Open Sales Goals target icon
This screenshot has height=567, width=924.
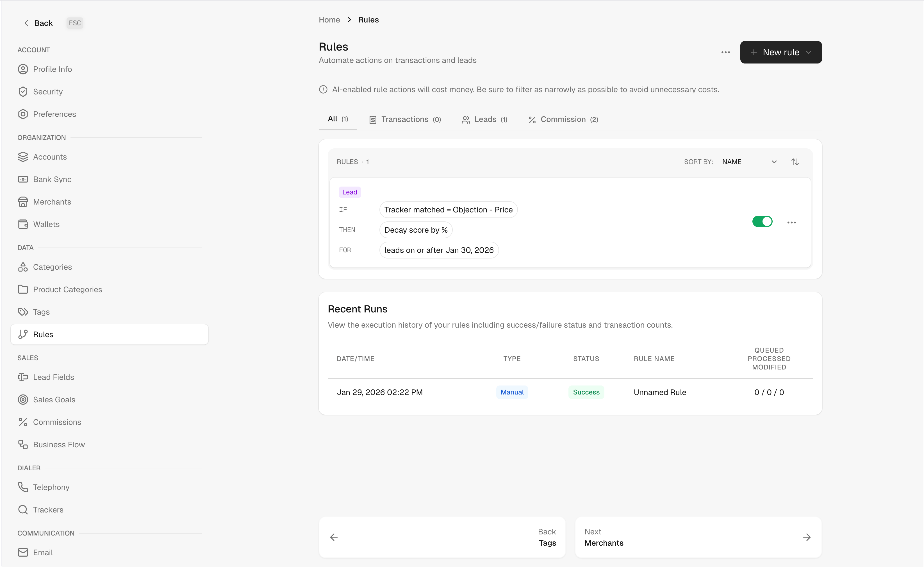point(23,400)
